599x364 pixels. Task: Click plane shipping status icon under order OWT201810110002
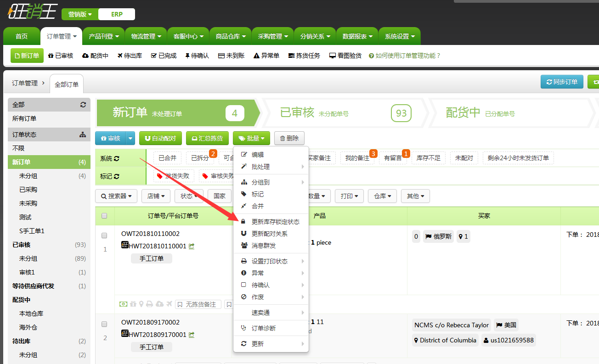pos(170,304)
